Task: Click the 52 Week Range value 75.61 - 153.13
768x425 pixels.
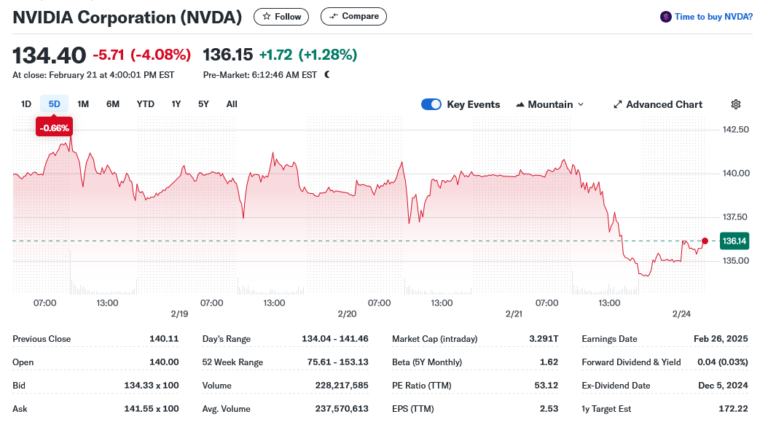Action: (x=338, y=362)
